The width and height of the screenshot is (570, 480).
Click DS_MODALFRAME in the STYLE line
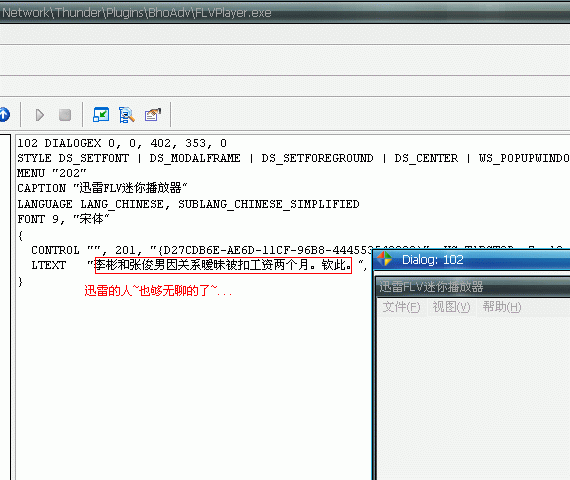click(195, 158)
